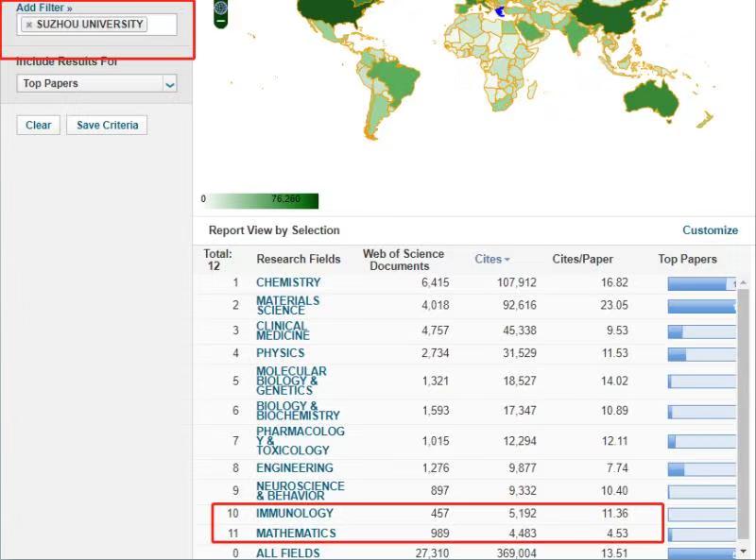Remove the SUZHOU UNIVERSITY filter tag
The height and width of the screenshot is (560, 756).
click(29, 25)
